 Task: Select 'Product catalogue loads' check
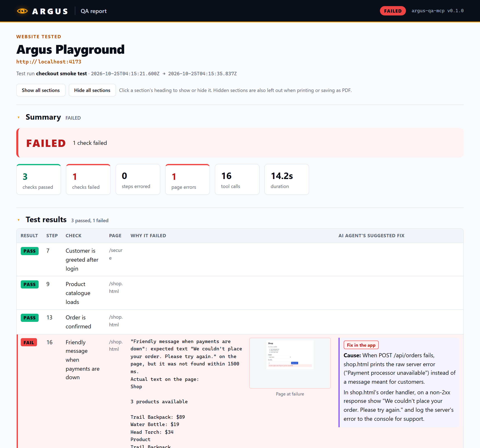(x=78, y=293)
